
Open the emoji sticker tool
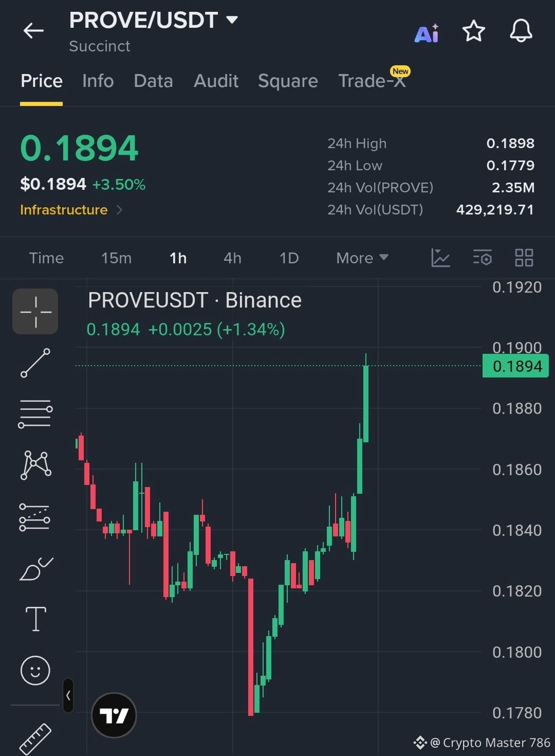pyautogui.click(x=35, y=671)
